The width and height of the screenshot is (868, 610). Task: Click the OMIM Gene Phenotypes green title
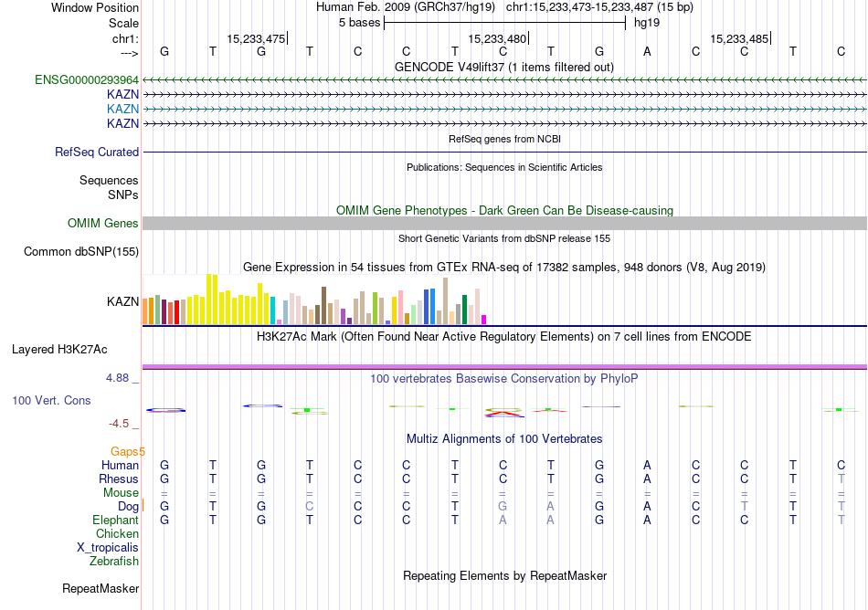[504, 211]
